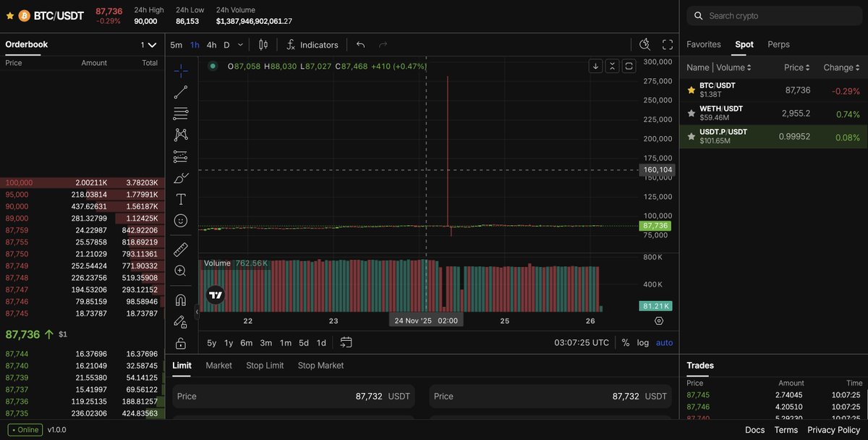Click the 100,000 ask price in orderbook
The height and width of the screenshot is (440, 868).
17,182
